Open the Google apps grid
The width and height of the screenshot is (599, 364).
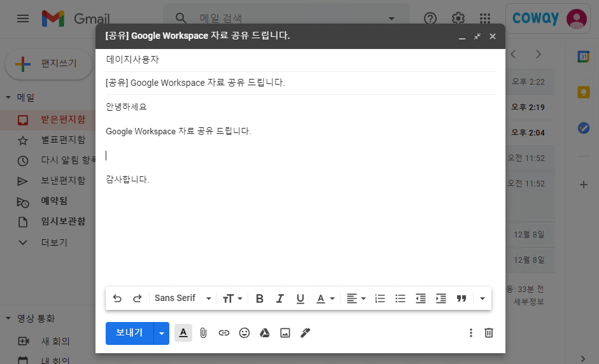485,18
